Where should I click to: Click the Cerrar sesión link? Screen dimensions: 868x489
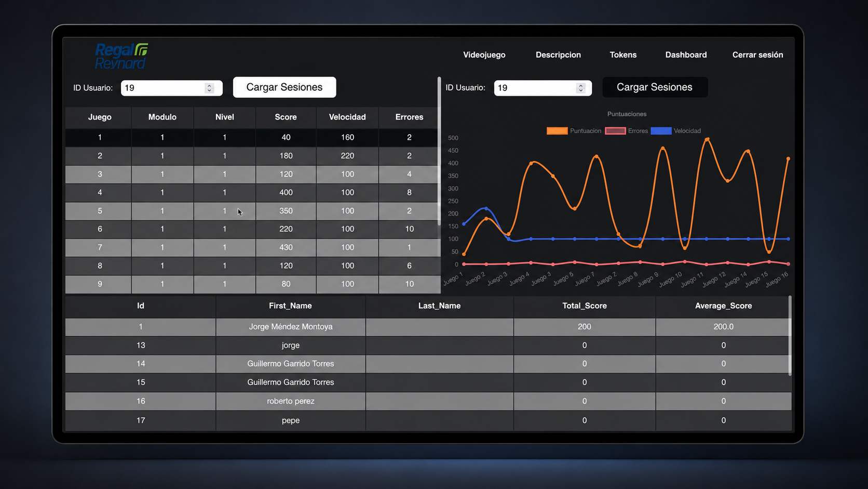click(x=757, y=55)
